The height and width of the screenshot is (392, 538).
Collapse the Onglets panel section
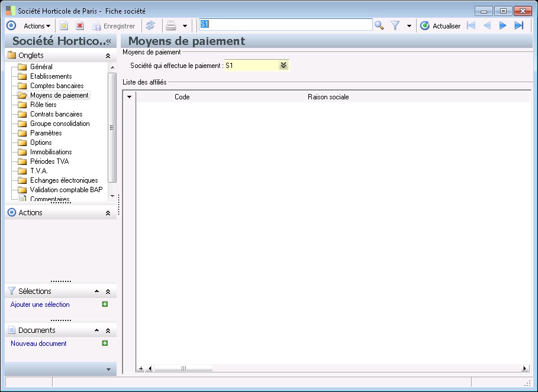tap(108, 56)
